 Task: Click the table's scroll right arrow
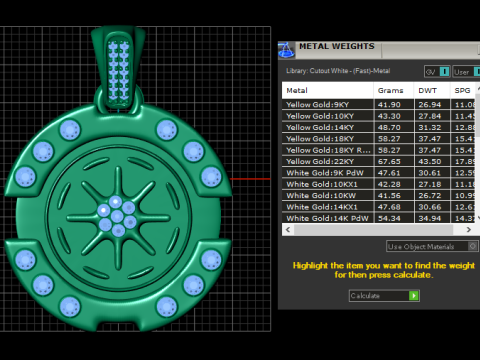click(x=469, y=230)
